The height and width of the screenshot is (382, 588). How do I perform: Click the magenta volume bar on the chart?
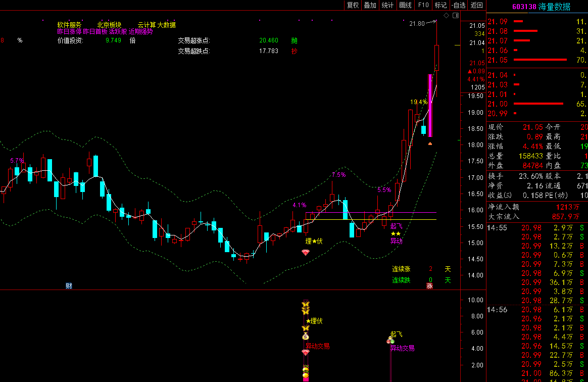[x=430, y=105]
